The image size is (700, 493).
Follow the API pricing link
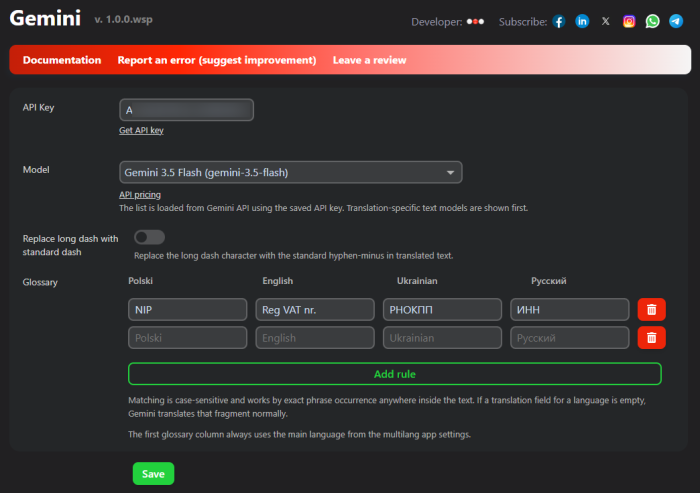(140, 194)
